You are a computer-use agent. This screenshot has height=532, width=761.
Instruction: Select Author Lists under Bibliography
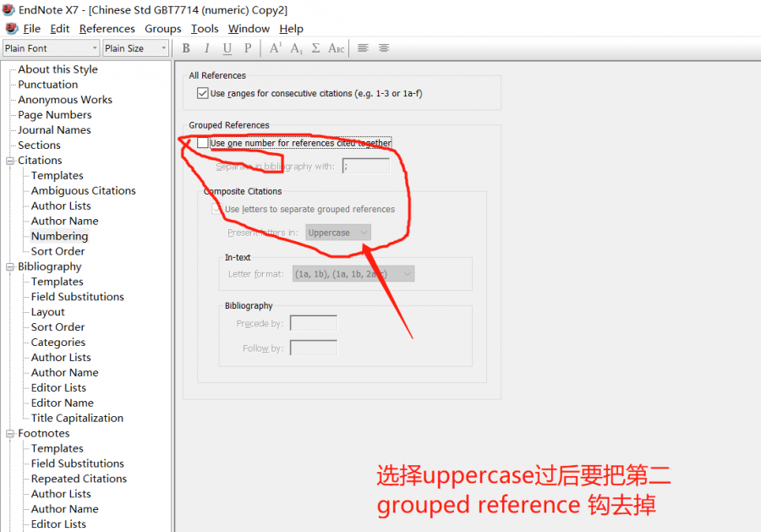coord(61,358)
